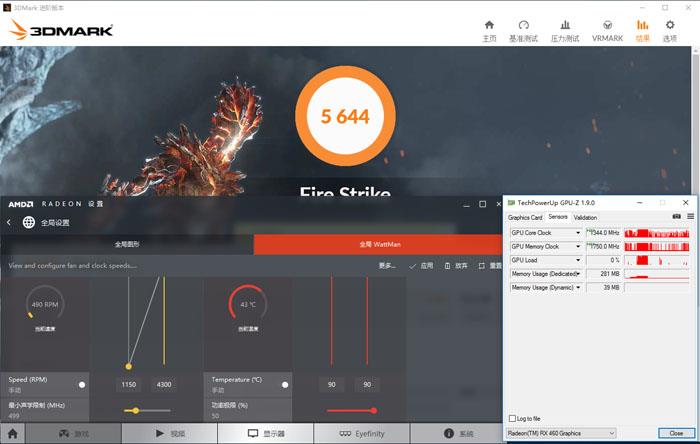Toggle Temperature manual switch
Image resolution: width=700 pixels, height=444 pixels.
click(x=285, y=385)
